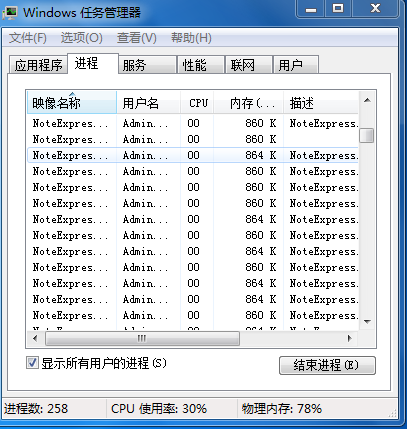Screen dimensions: 407x429
Task: Sort processes by 映像名称 column header
Action: pyautogui.click(x=72, y=103)
